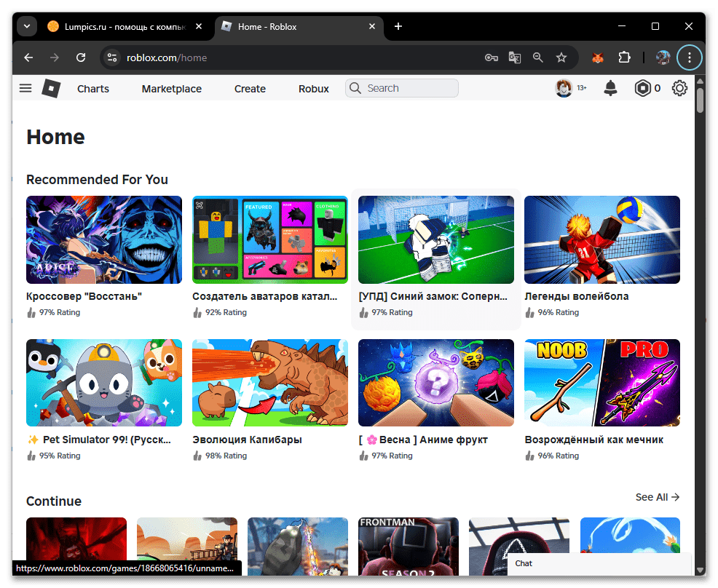Open the Эволюция Капибары game title

[x=248, y=440]
